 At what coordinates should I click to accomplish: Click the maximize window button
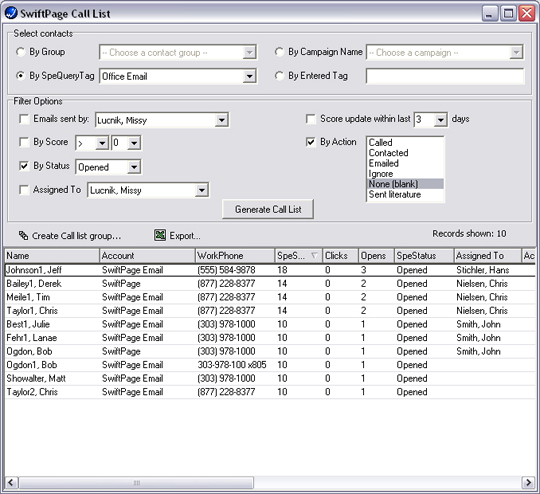point(508,14)
